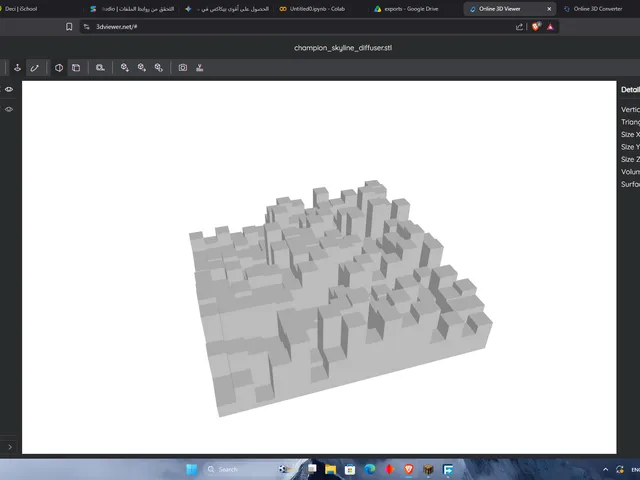Viewport: 640px width, 480px height.
Task: Click the Details panel heading
Action: point(630,90)
